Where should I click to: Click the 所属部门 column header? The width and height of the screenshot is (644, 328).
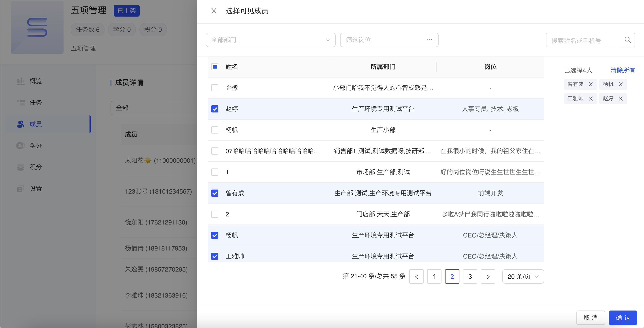tap(383, 67)
